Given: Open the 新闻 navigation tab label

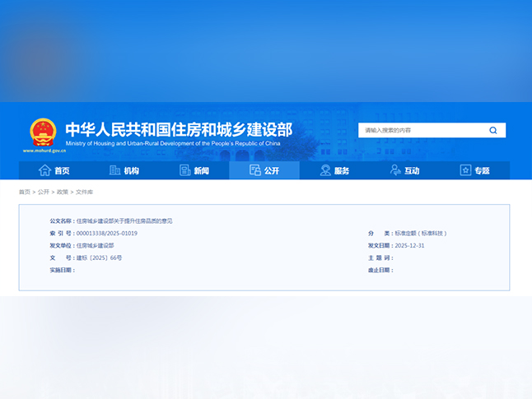Looking at the screenshot, I should tap(202, 171).
